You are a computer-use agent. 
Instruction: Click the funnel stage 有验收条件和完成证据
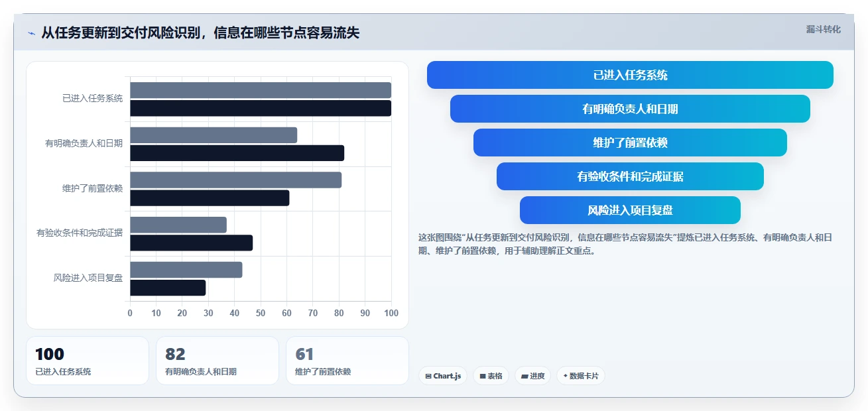click(630, 176)
